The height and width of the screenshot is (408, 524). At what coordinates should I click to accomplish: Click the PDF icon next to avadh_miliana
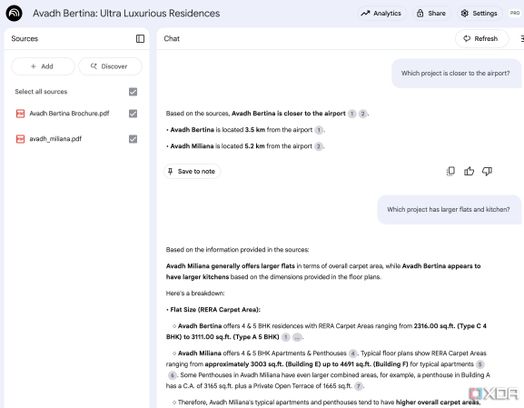pyautogui.click(x=20, y=139)
